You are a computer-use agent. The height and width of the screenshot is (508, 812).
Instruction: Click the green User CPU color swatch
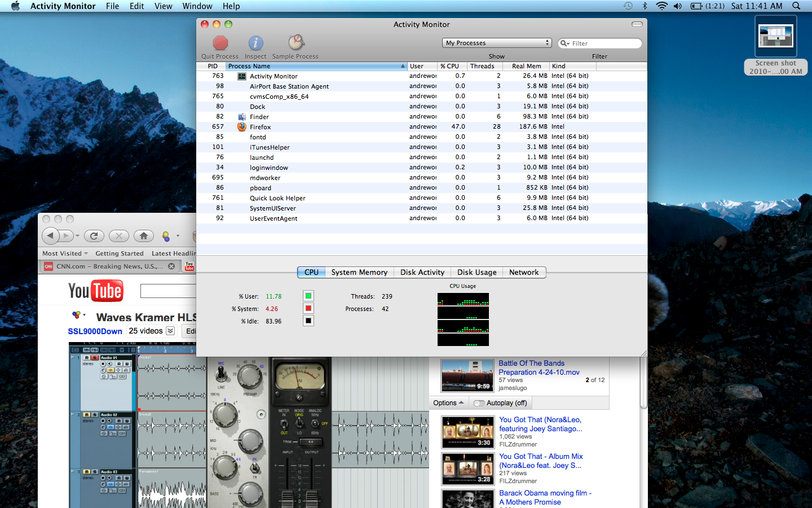click(308, 296)
